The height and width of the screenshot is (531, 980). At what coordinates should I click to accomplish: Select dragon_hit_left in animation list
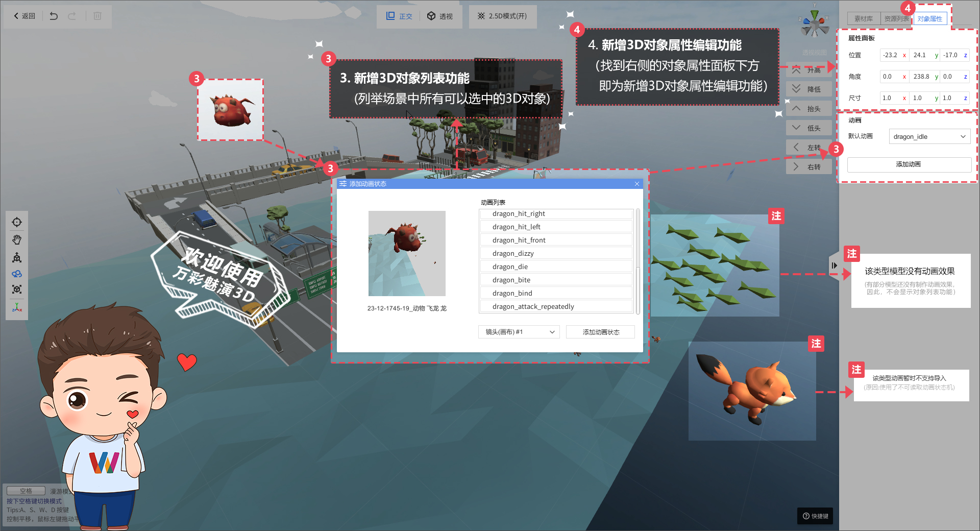(556, 227)
